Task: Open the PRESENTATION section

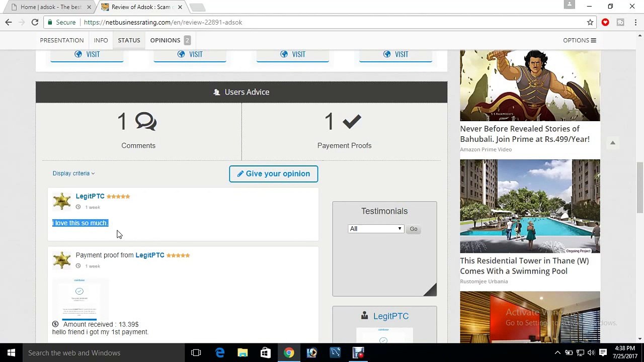Action: [x=62, y=40]
